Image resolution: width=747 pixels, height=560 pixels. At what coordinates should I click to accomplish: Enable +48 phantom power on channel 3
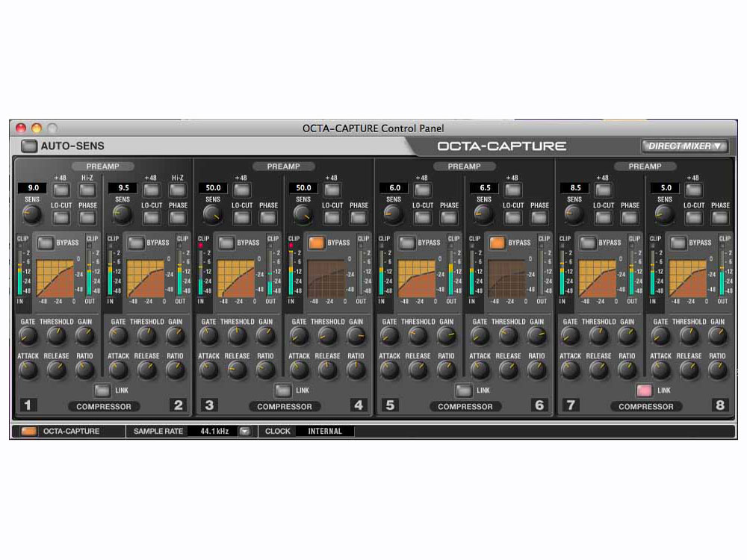point(241,190)
